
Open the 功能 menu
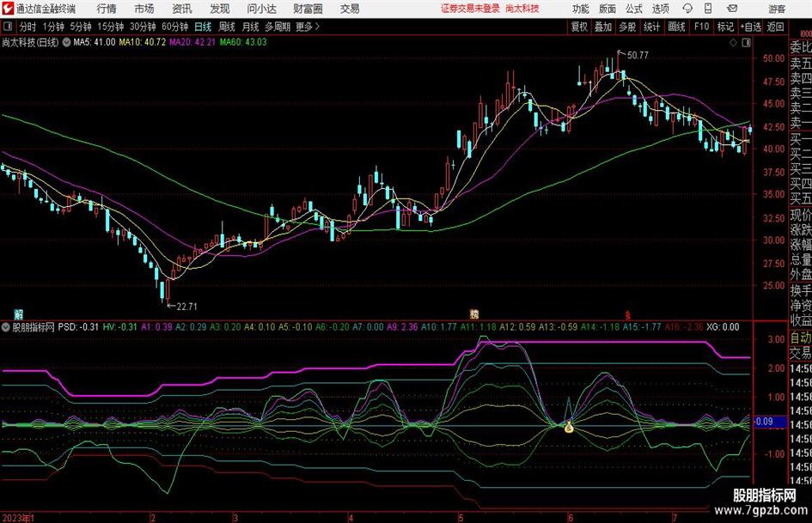click(x=581, y=9)
